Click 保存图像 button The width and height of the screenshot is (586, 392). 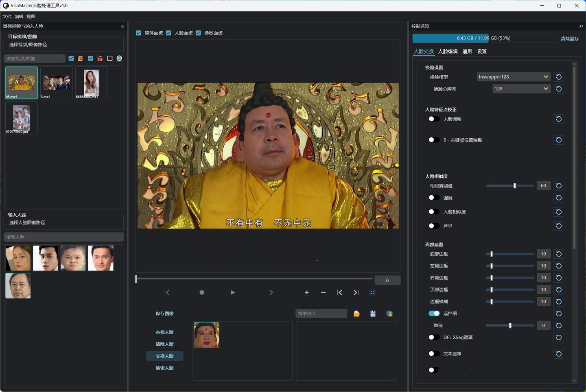[164, 314]
